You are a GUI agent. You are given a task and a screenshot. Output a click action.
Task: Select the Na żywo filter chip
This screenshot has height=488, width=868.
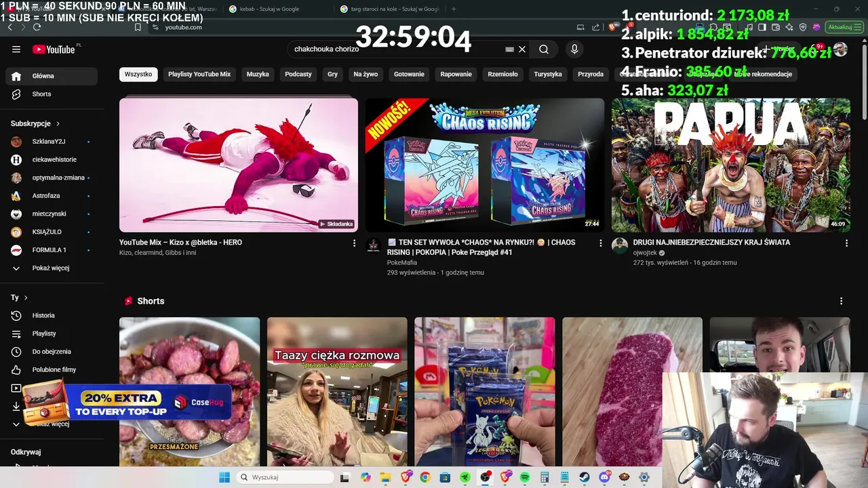click(x=366, y=74)
